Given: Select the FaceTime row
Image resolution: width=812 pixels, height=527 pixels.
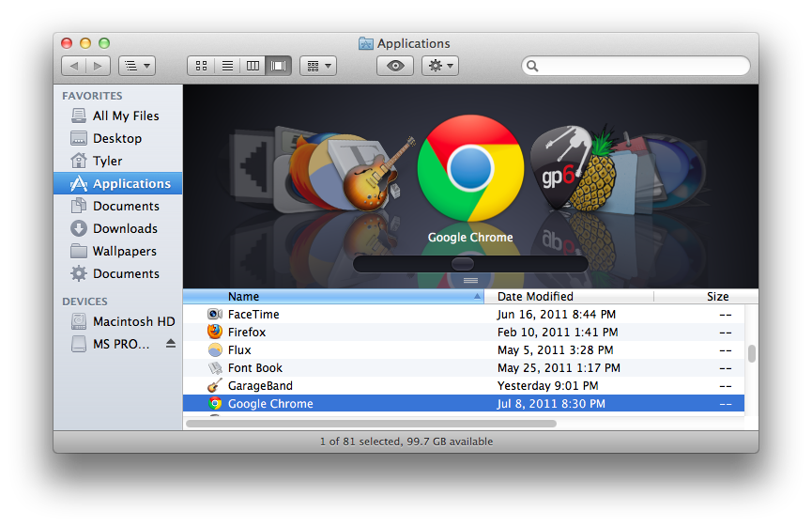Looking at the screenshot, I should tap(464, 315).
